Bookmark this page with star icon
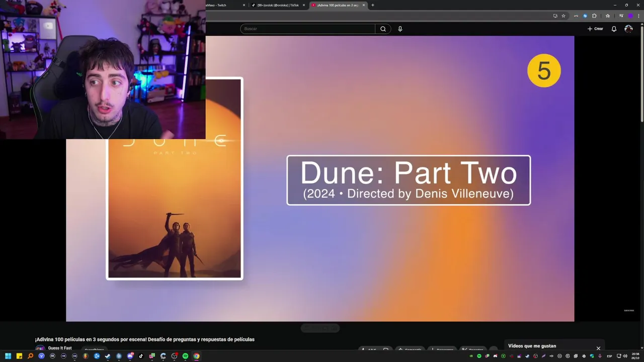This screenshot has width=644, height=362. (x=563, y=16)
